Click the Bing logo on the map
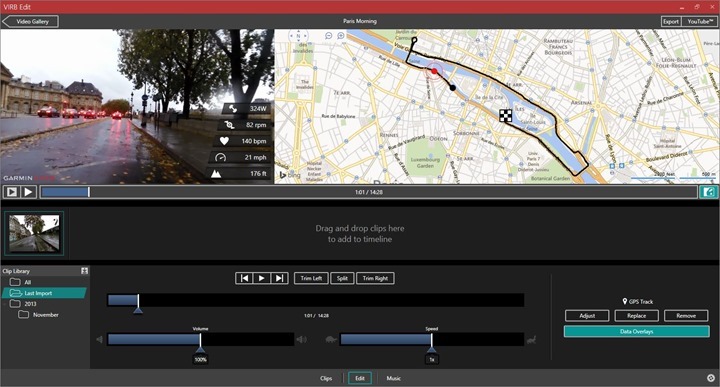The image size is (720, 387). [290, 175]
